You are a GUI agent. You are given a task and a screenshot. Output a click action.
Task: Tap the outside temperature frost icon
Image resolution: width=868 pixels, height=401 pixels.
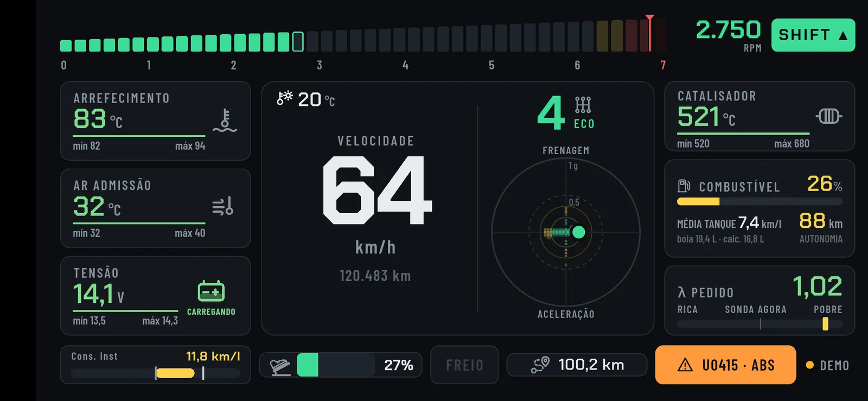284,98
